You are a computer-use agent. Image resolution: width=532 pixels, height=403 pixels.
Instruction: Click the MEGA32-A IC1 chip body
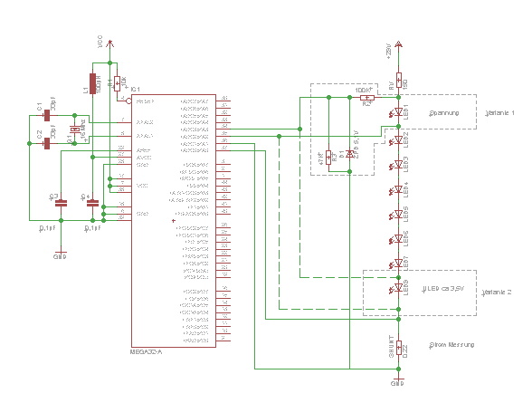click(x=174, y=221)
